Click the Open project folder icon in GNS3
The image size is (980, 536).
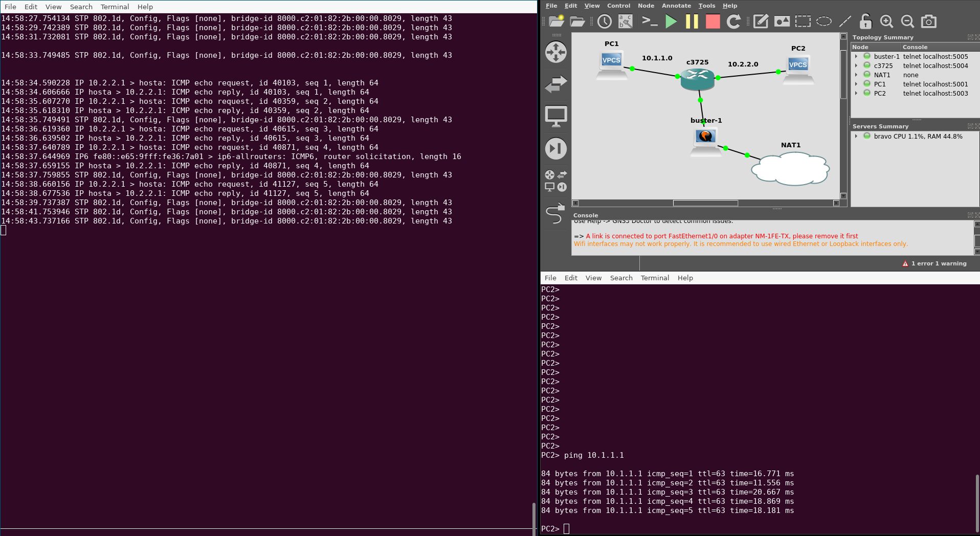(x=577, y=21)
